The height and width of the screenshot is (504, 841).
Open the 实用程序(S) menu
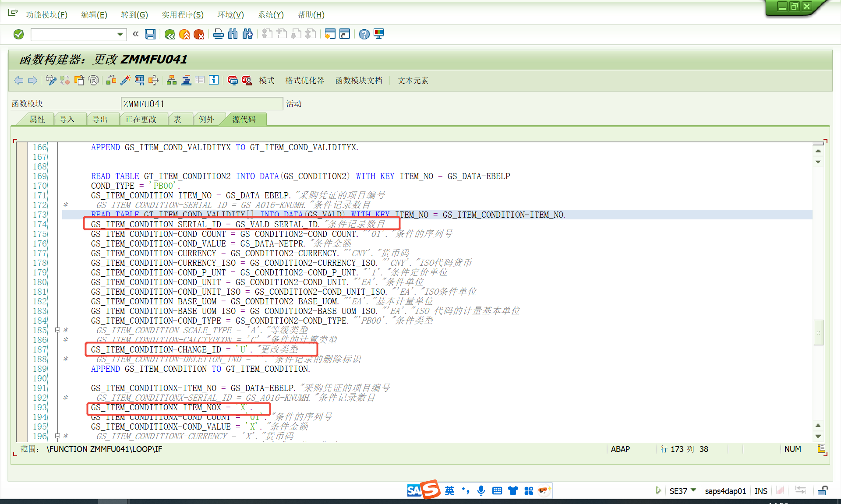pyautogui.click(x=182, y=15)
